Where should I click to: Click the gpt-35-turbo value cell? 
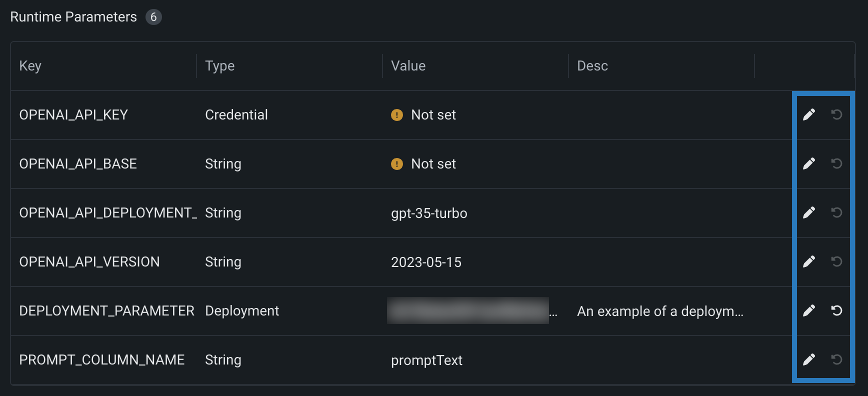point(429,213)
